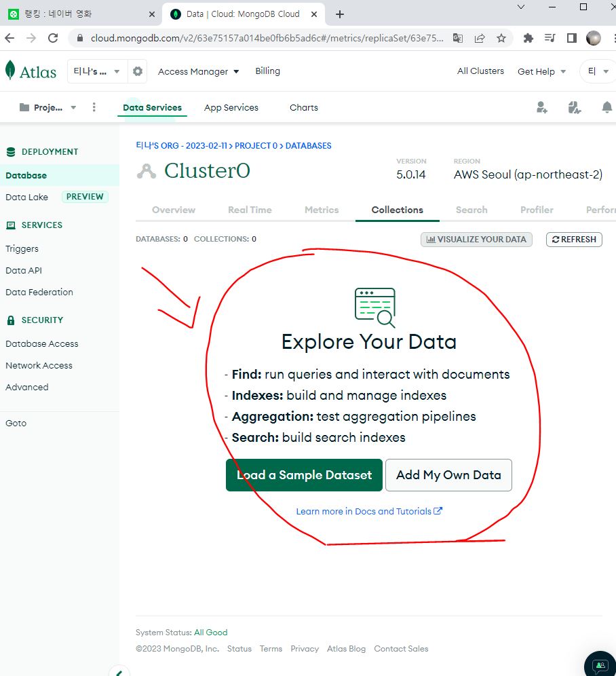Click the PROJECT 0 breadcrumb link
Viewport: 616px width, 676px height.
click(x=256, y=146)
